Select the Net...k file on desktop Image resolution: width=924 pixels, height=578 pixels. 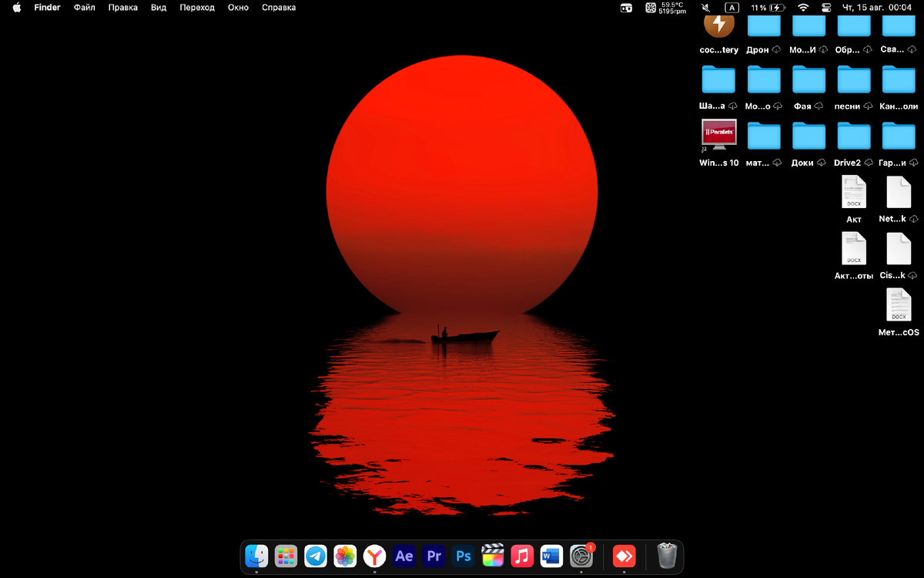click(x=899, y=192)
